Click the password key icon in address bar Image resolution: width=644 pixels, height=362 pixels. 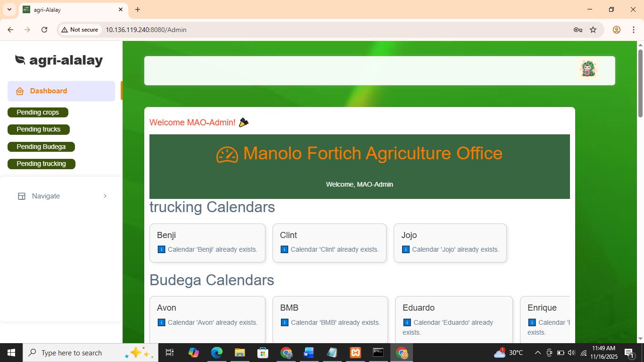[x=578, y=30]
